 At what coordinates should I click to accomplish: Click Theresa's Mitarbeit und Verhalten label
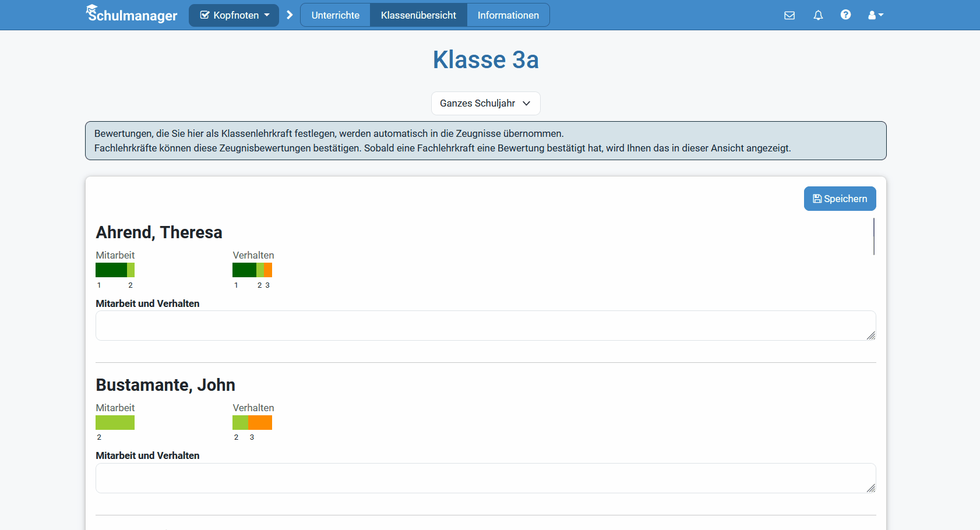(147, 303)
